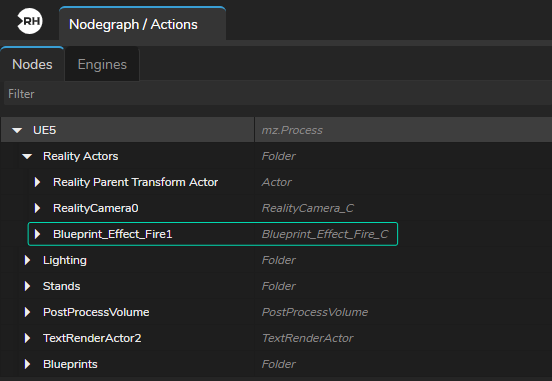Screen dimensions: 552x381
Task: Expand the Lighting folder
Action: 27,260
